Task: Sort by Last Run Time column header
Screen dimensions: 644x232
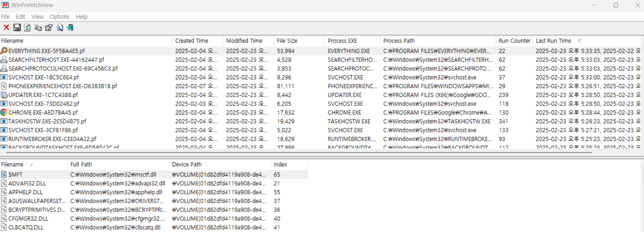Action: pyautogui.click(x=587, y=41)
